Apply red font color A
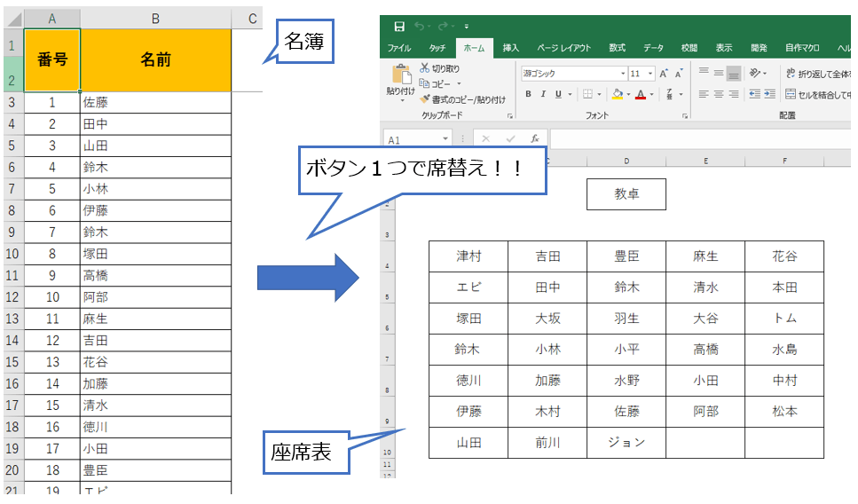Viewport: 858px width, 504px height. click(x=641, y=94)
